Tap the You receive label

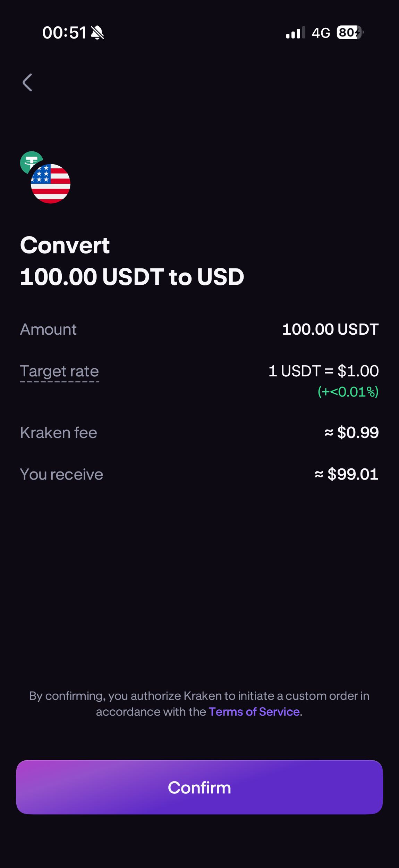(61, 474)
